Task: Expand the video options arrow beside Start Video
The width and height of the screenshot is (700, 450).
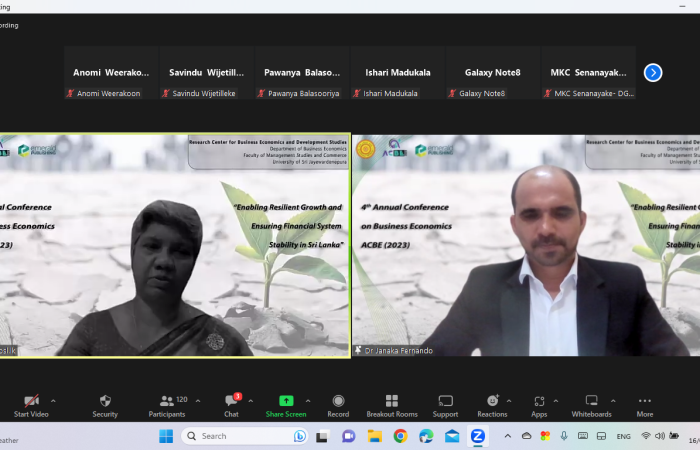Action: (53, 400)
